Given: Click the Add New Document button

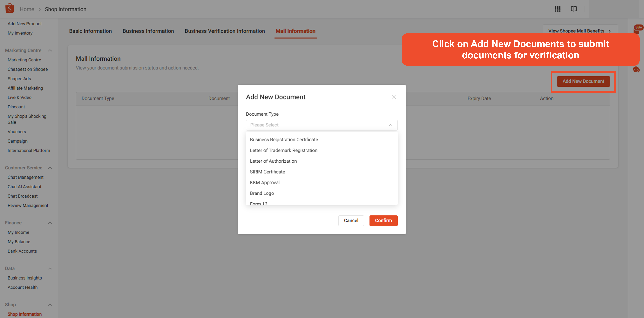Looking at the screenshot, I should click(583, 82).
